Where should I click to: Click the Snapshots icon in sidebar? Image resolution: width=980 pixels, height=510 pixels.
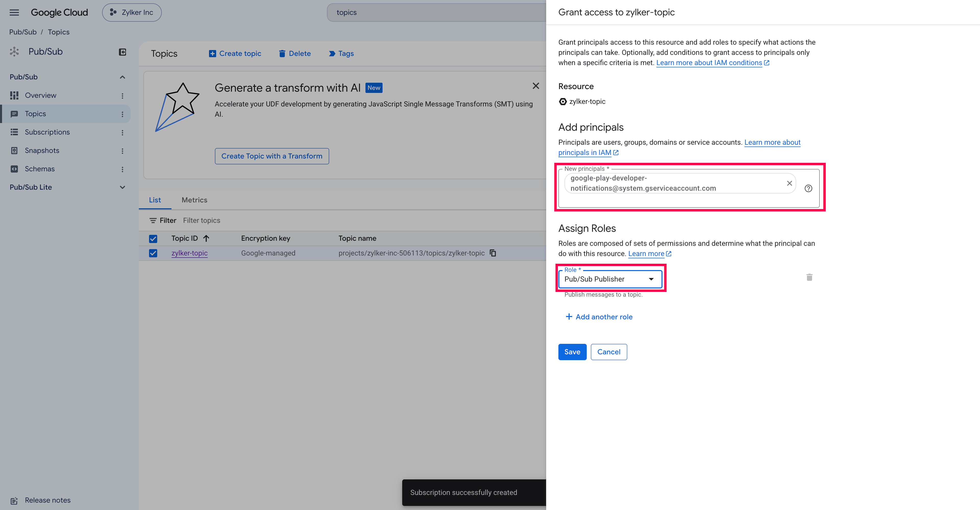(x=14, y=151)
